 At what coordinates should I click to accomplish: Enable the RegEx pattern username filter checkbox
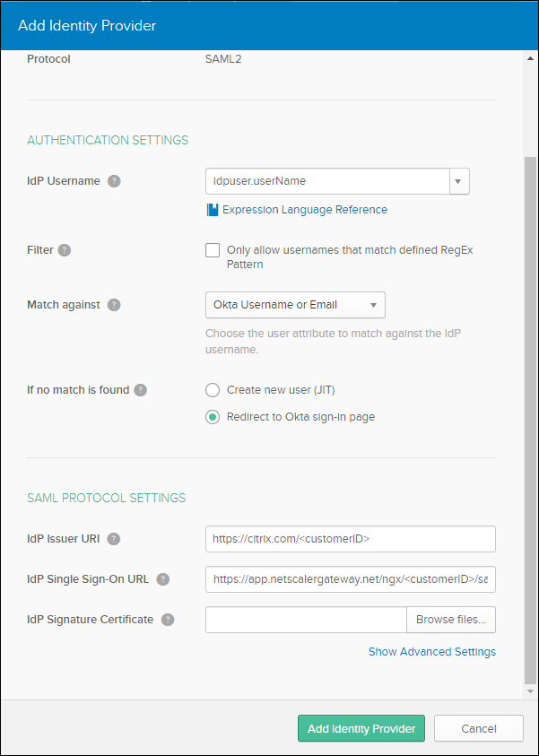tap(213, 251)
